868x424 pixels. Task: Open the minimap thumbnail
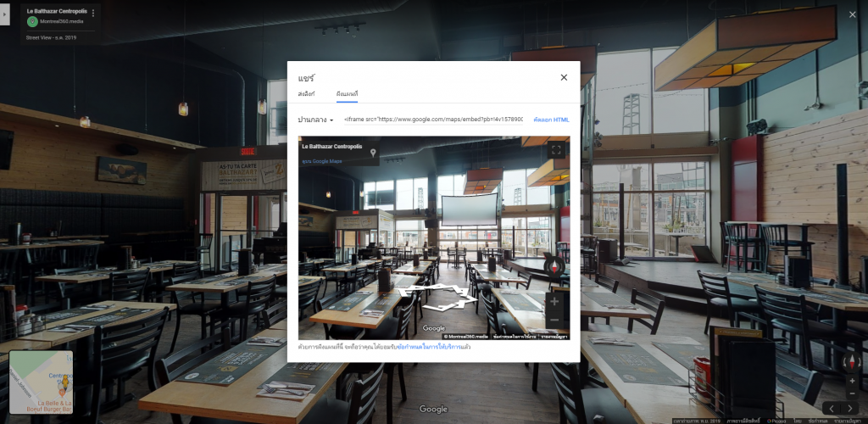41,382
